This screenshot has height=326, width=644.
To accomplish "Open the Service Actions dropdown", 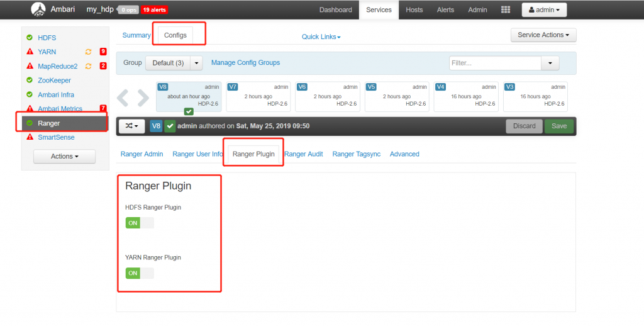I will coord(543,35).
